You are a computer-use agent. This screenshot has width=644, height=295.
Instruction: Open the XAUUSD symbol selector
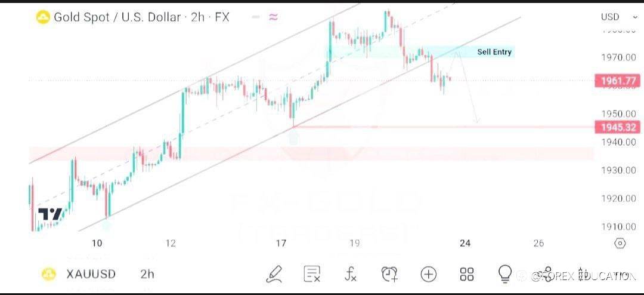pyautogui.click(x=91, y=274)
